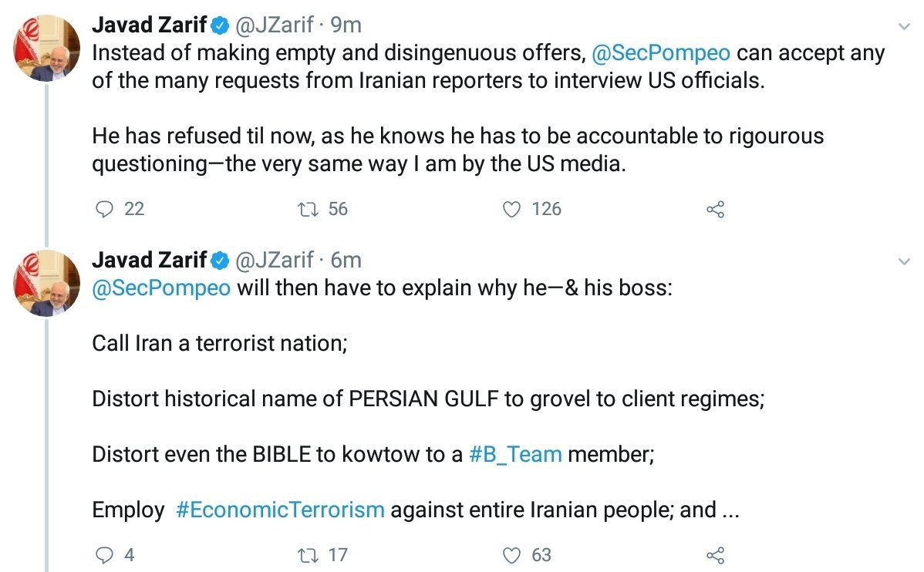This screenshot has width=924, height=572.
Task: Open the 6m timestamp of second tweet
Action: (x=346, y=260)
